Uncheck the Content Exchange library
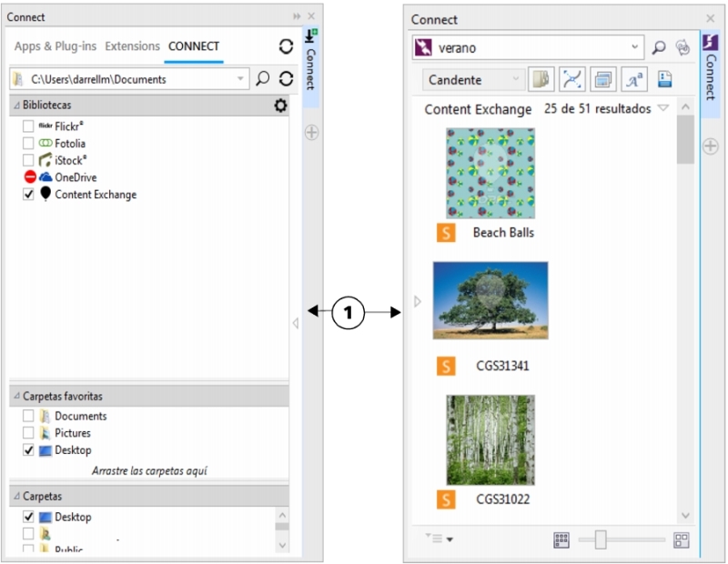 [29, 195]
